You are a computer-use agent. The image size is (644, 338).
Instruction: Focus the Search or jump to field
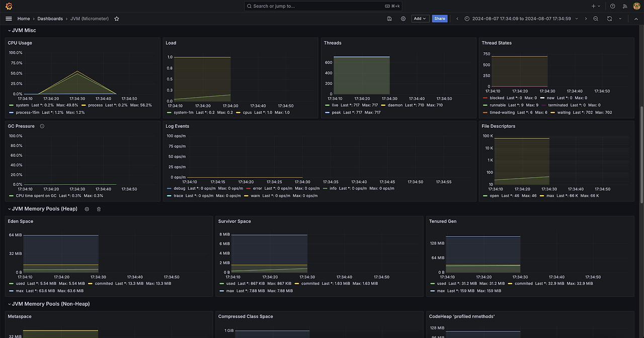click(x=323, y=6)
